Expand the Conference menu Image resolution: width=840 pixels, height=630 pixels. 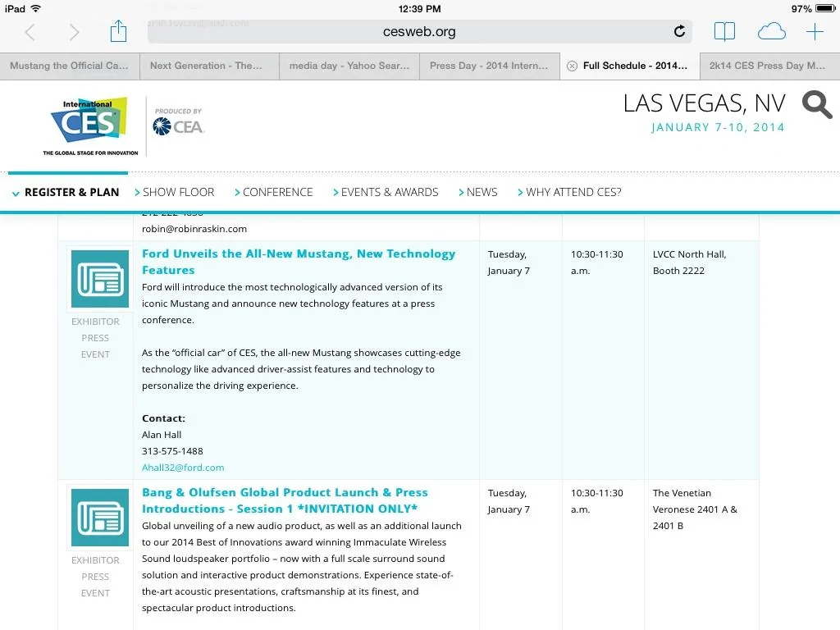(x=274, y=192)
